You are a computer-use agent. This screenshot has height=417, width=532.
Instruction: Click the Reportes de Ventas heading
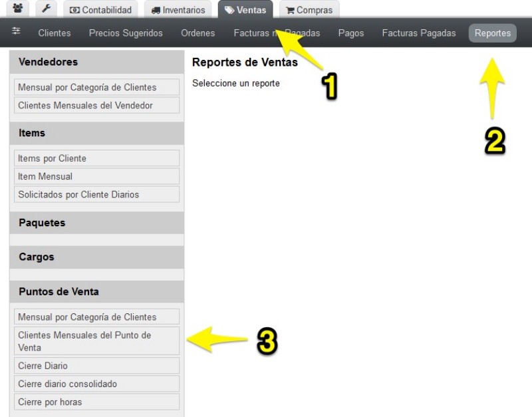tap(245, 62)
